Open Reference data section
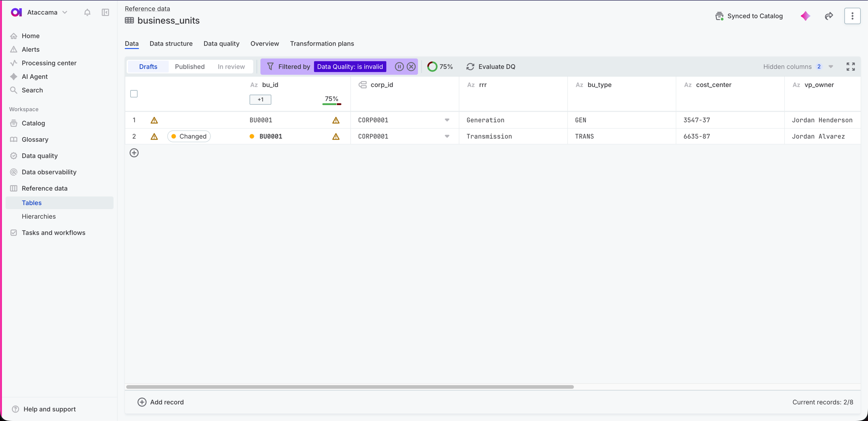 tap(45, 188)
